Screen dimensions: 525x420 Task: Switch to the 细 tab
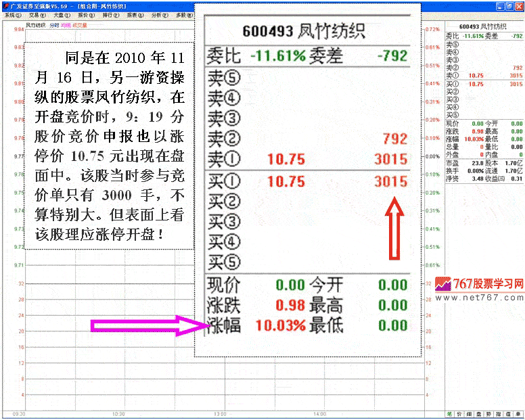[x=469, y=413]
